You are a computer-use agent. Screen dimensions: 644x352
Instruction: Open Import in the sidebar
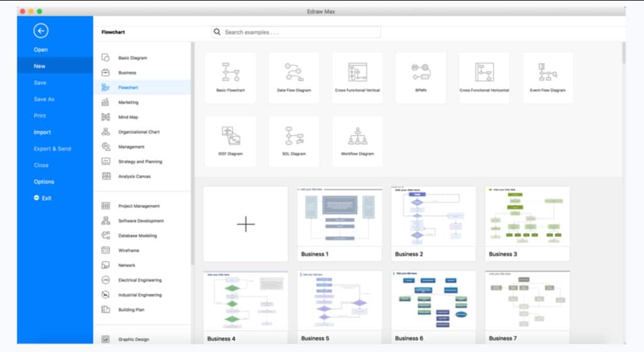coord(42,132)
